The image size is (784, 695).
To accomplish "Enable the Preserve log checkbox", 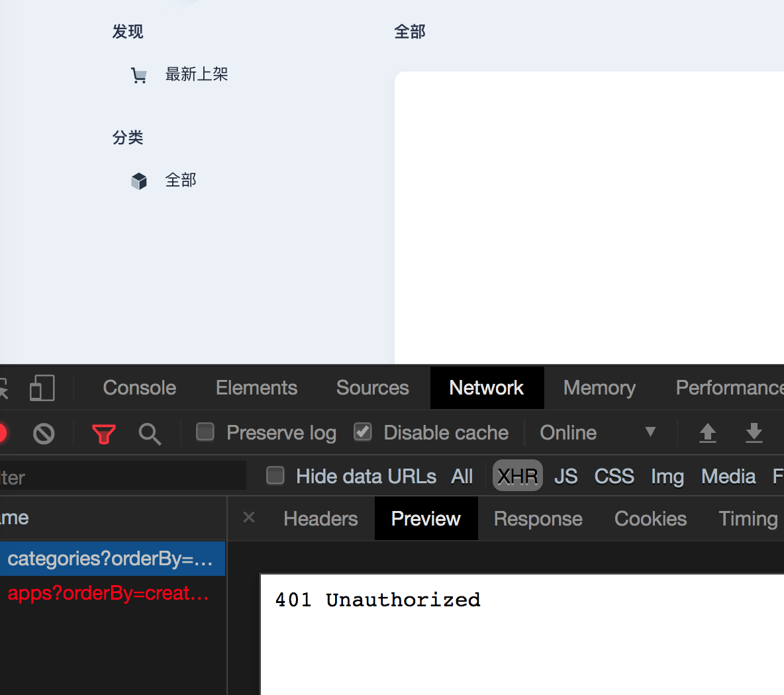I will click(205, 432).
